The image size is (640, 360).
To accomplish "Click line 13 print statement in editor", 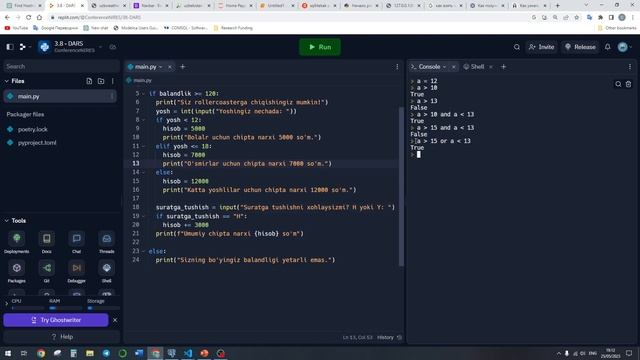I will point(247,164).
